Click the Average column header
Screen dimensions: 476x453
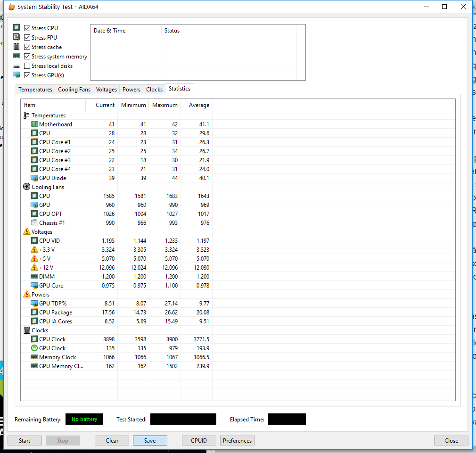click(197, 105)
